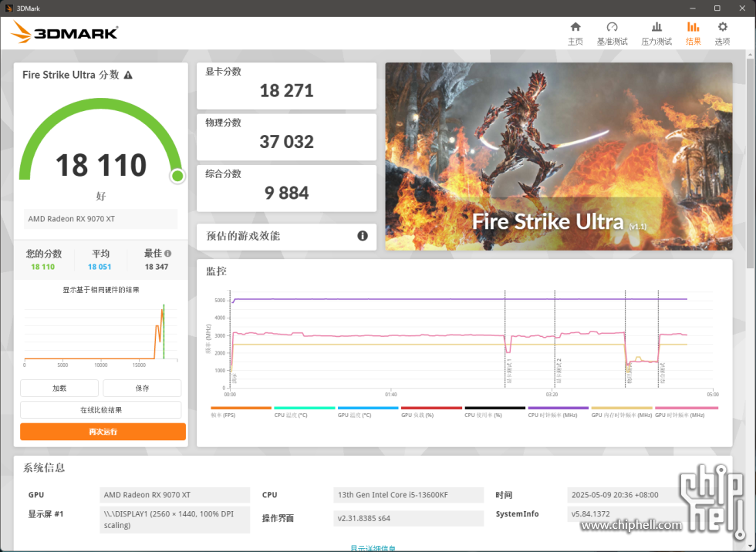Open the 选项 options gear
Viewport: 756px width, 552px height.
pyautogui.click(x=722, y=34)
